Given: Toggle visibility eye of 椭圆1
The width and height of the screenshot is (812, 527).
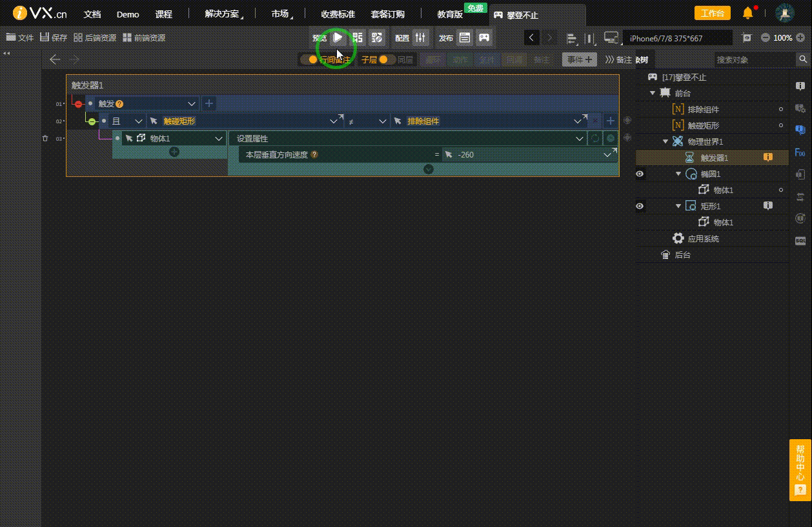Looking at the screenshot, I should pyautogui.click(x=640, y=174).
